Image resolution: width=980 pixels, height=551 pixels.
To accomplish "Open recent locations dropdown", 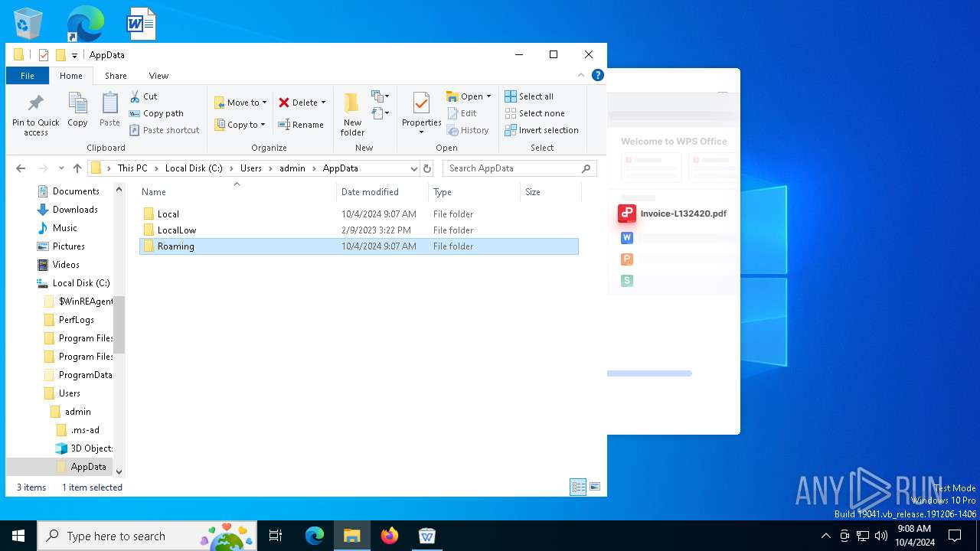I will [x=61, y=168].
